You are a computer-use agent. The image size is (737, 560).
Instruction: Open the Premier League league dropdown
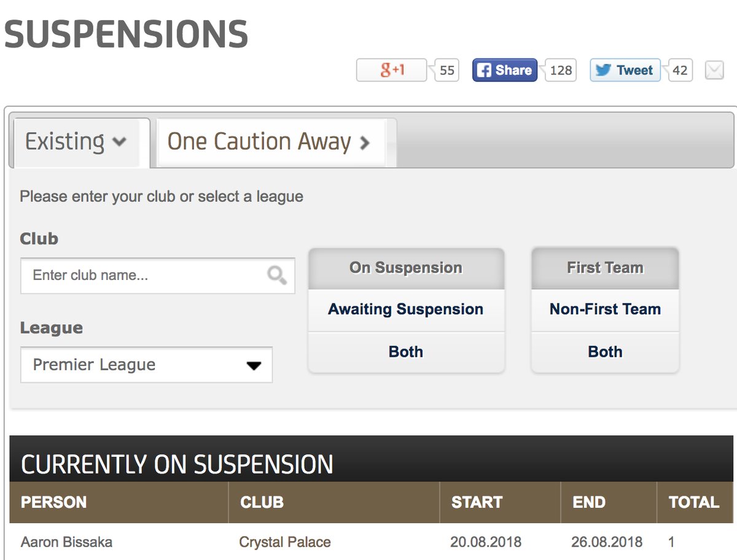click(x=146, y=365)
